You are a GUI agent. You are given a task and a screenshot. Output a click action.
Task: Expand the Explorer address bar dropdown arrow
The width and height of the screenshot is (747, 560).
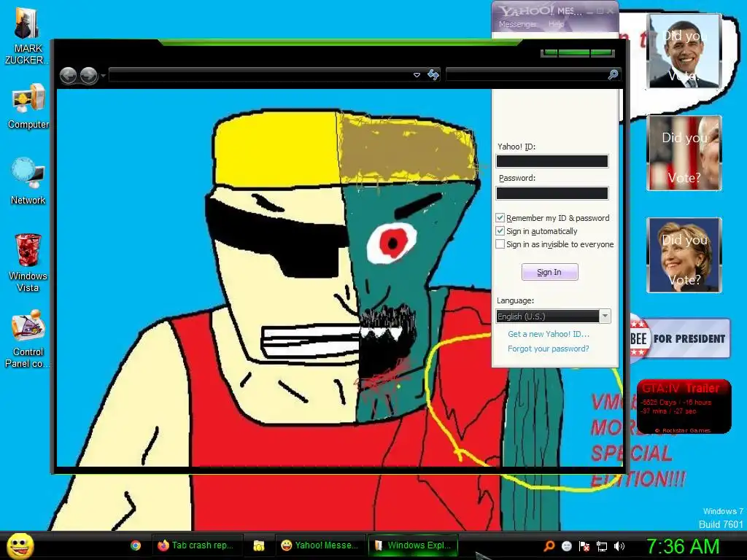(x=417, y=75)
